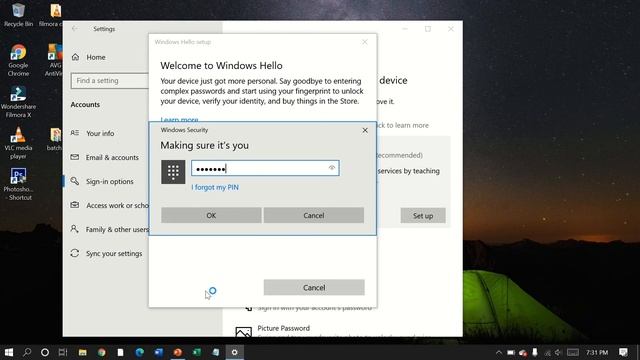Select Picture Password option in Settings
The height and width of the screenshot is (360, 640).
[283, 328]
